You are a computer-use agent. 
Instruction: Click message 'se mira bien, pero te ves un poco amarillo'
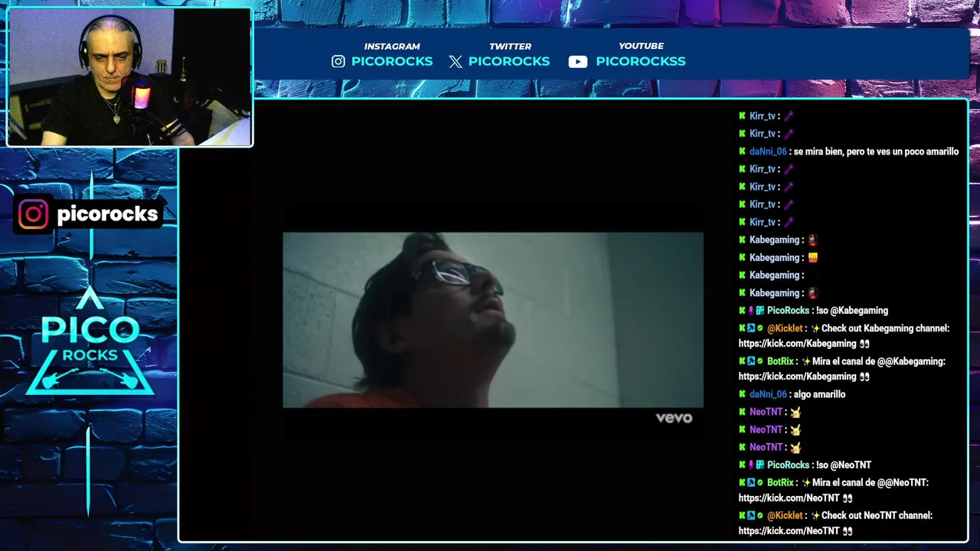point(875,152)
